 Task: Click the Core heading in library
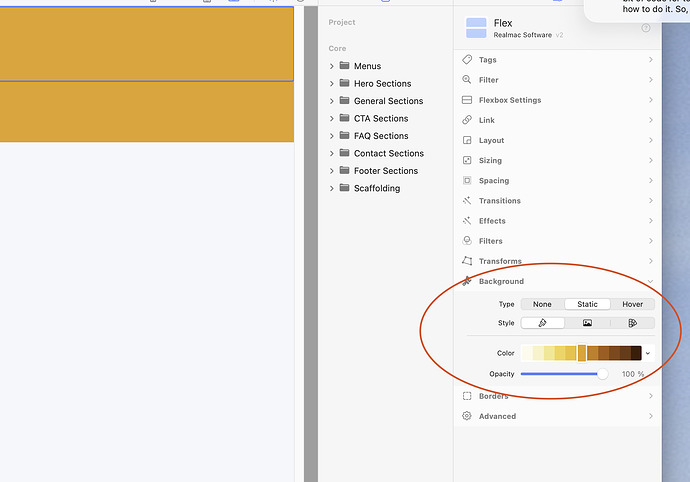tap(337, 48)
